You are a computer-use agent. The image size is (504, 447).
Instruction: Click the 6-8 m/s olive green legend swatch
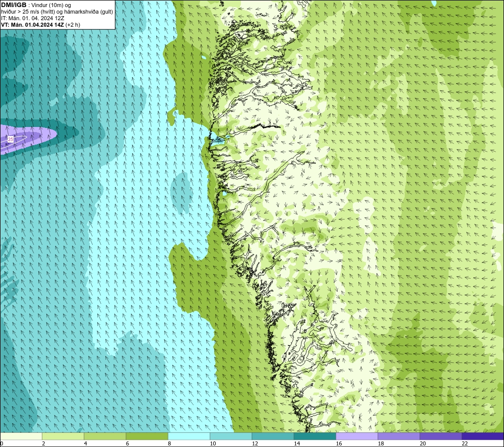click(x=147, y=436)
